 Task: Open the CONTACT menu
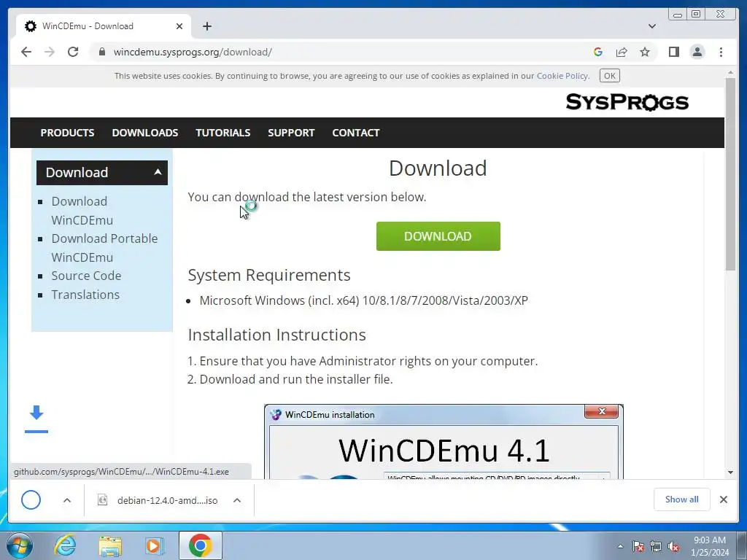coord(356,133)
